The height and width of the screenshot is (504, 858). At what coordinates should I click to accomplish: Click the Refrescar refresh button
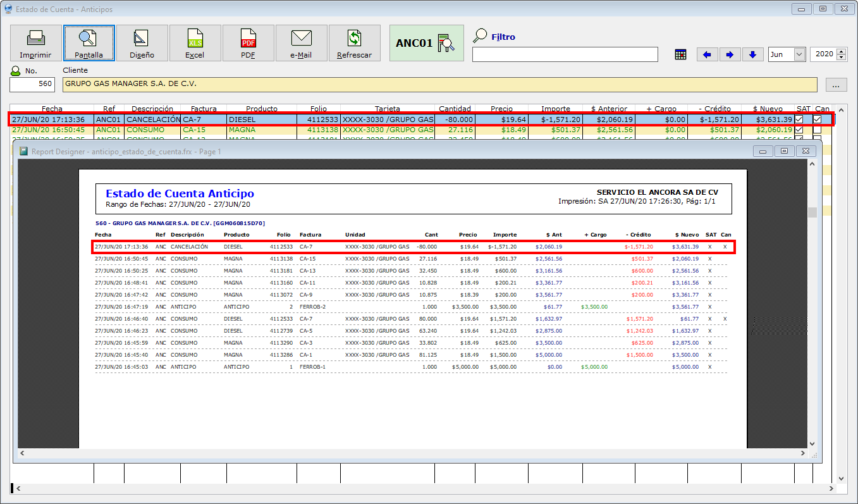tap(354, 43)
